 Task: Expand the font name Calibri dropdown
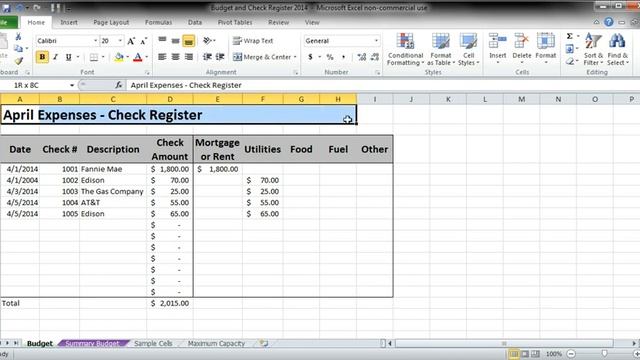coord(96,41)
